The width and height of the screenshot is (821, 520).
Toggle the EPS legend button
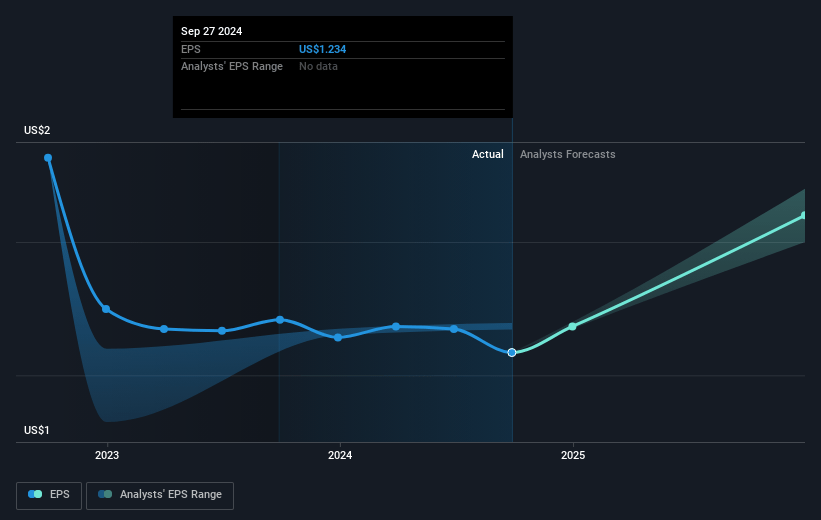[49, 495]
